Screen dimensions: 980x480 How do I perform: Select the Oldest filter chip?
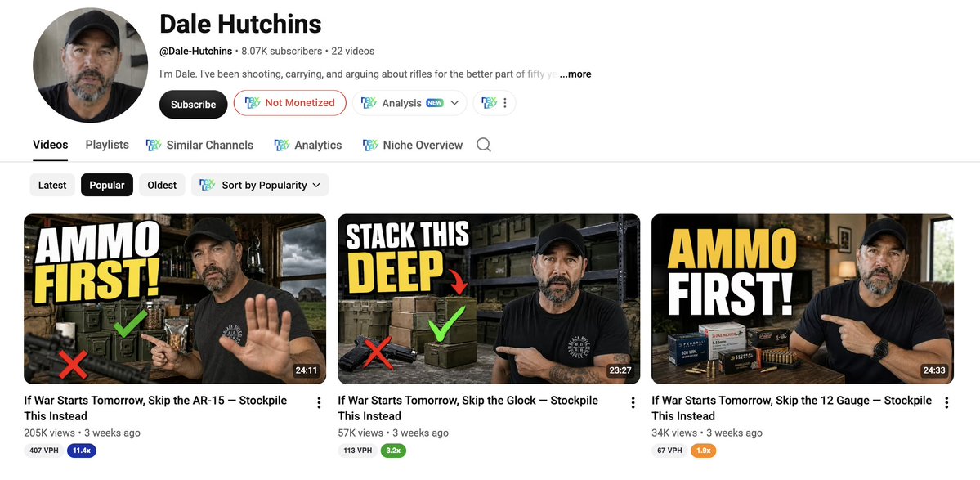point(162,185)
